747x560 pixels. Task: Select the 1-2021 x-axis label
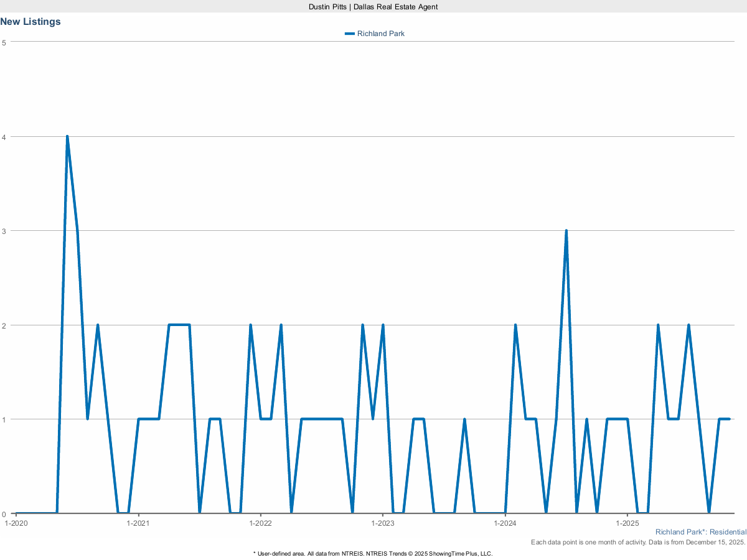pos(138,523)
